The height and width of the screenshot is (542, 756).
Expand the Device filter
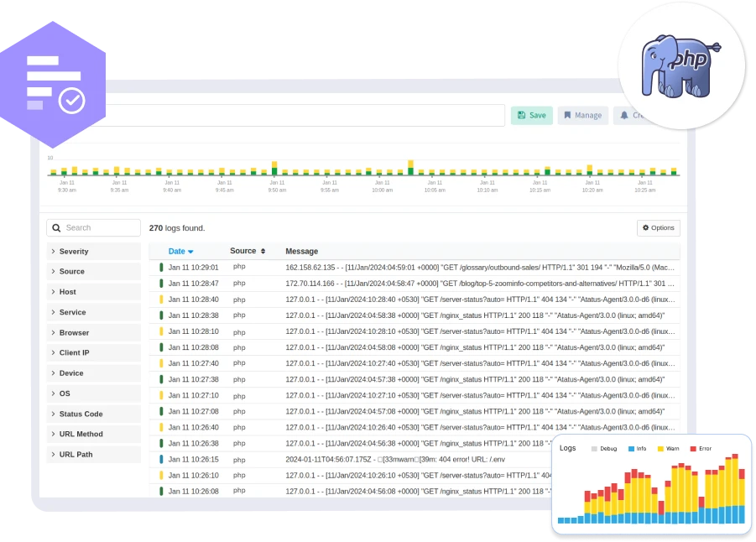tap(93, 373)
